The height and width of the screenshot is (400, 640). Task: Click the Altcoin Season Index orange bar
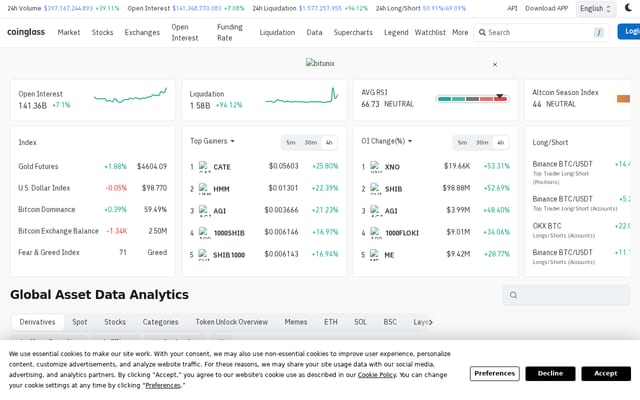[x=623, y=98]
